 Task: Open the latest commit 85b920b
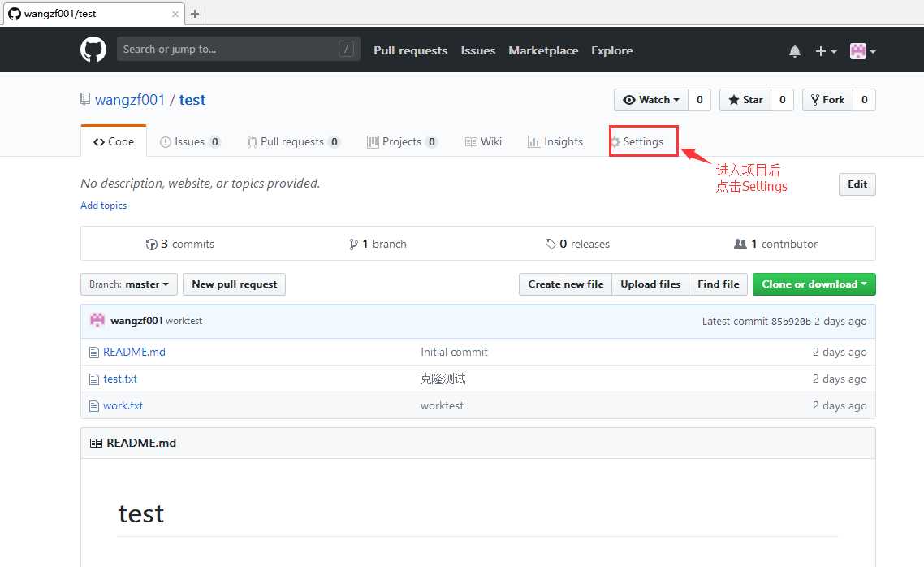pos(791,321)
